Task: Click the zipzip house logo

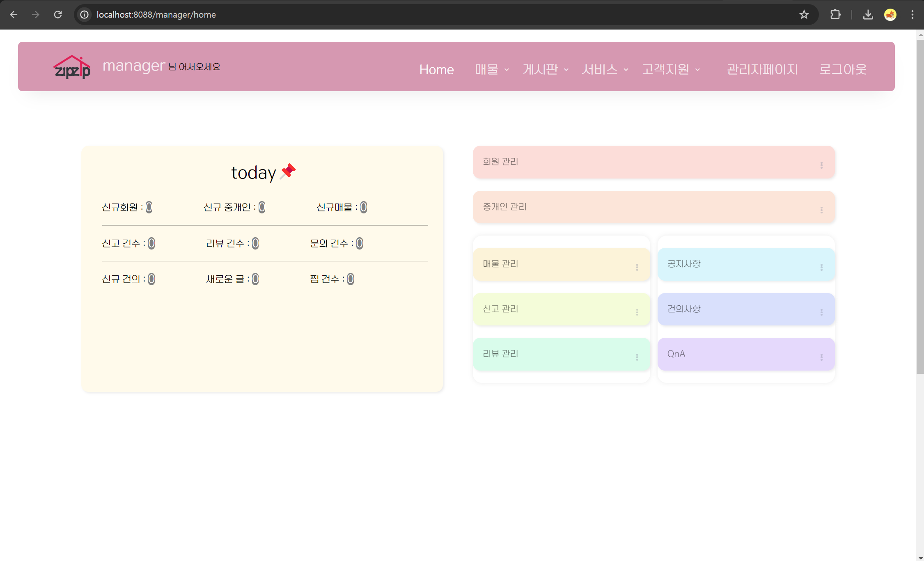Action: [72, 67]
